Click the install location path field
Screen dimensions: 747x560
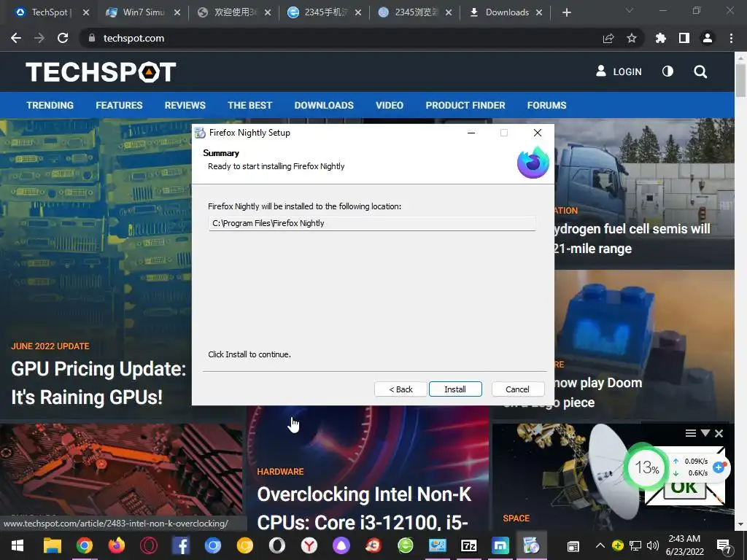[371, 223]
